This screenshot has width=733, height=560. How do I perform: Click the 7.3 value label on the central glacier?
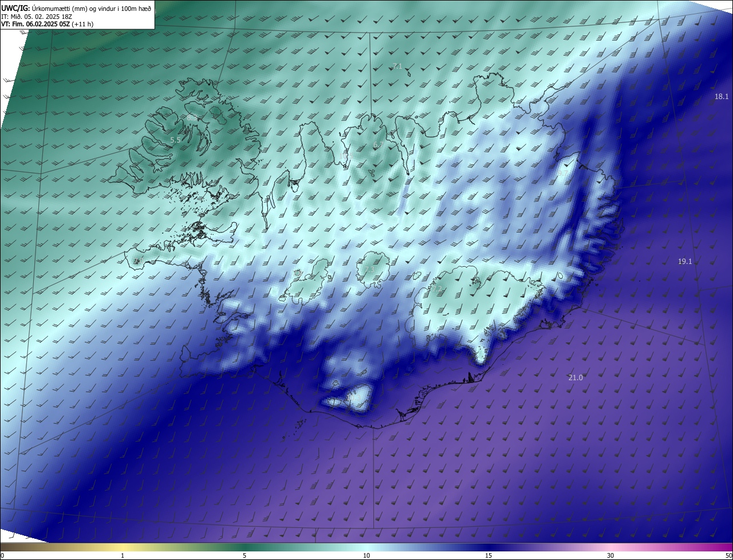click(369, 269)
